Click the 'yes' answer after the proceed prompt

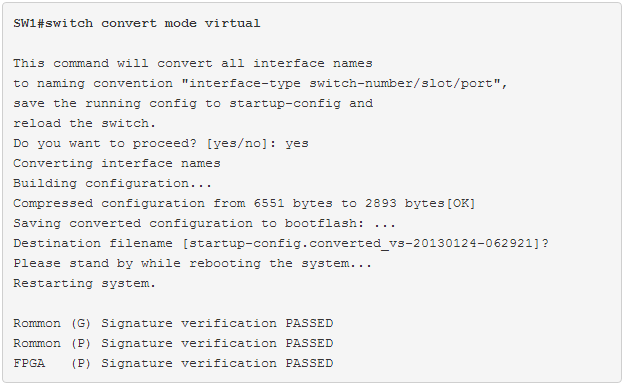coord(297,144)
